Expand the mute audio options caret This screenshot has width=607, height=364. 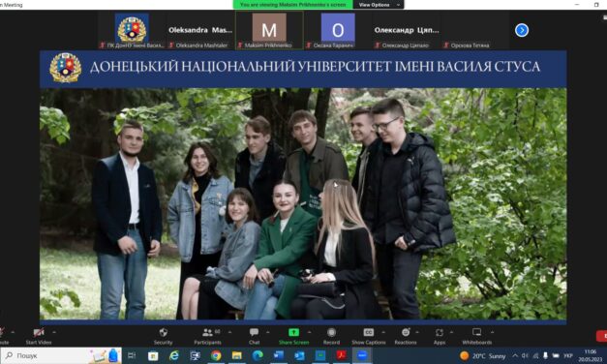pyautogui.click(x=13, y=332)
